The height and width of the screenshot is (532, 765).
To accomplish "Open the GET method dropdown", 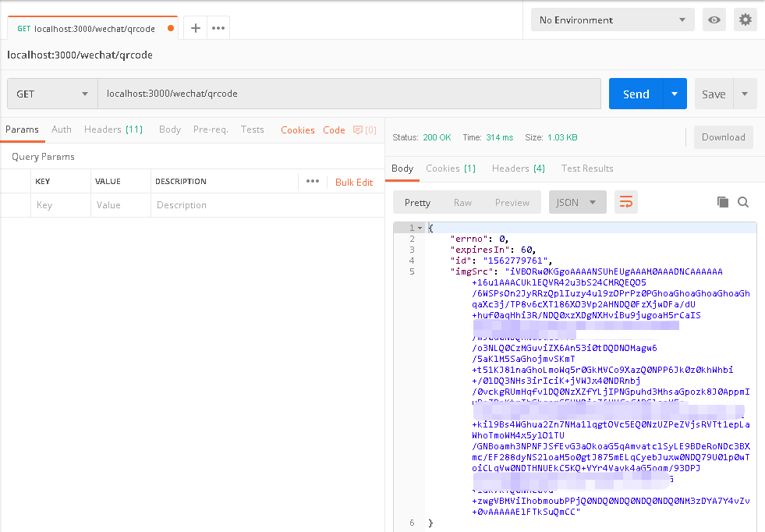I will (x=52, y=94).
